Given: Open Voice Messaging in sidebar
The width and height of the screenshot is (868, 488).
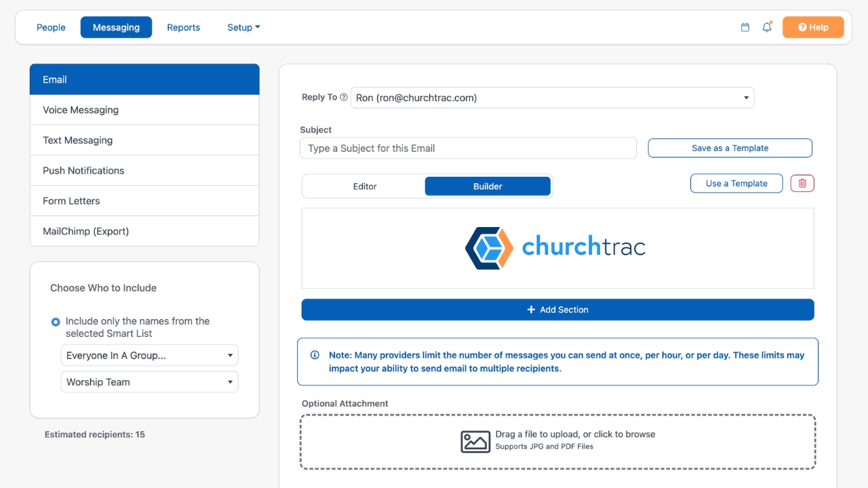Looking at the screenshot, I should [x=144, y=110].
